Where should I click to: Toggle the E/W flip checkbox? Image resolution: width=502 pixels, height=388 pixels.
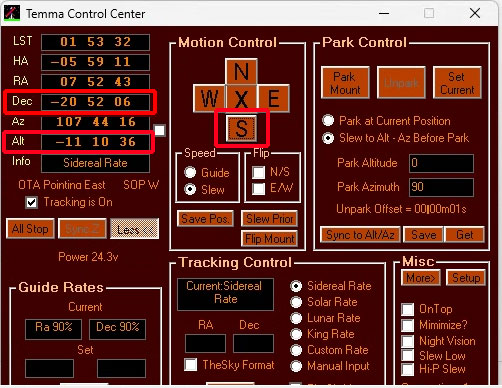(x=259, y=188)
